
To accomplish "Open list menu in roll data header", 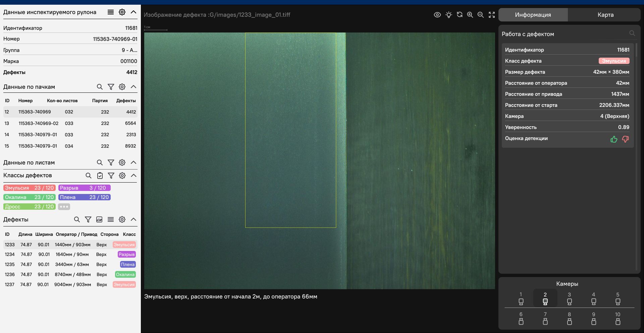I will pyautogui.click(x=111, y=12).
